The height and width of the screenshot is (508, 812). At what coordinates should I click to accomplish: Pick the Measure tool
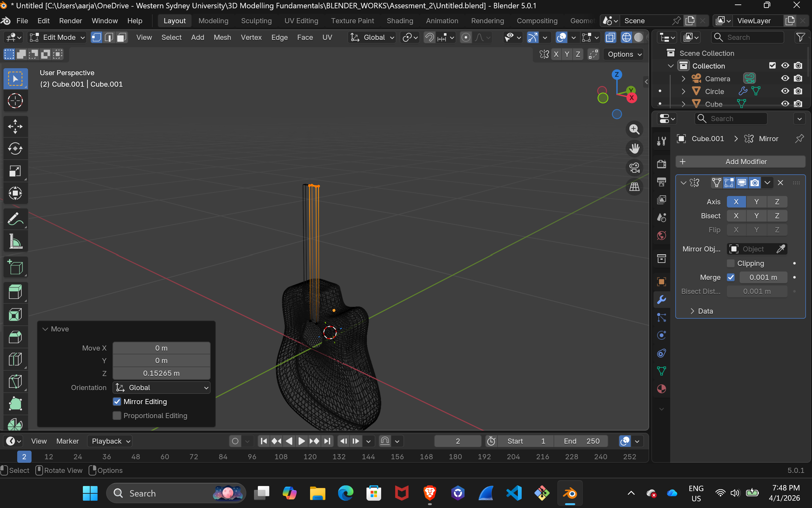tap(15, 241)
